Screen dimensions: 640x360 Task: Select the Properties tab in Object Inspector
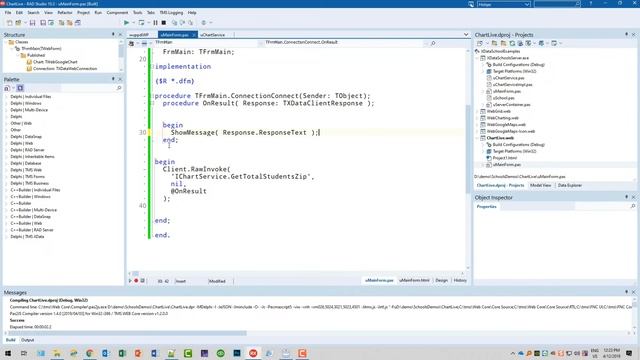pyautogui.click(x=487, y=207)
